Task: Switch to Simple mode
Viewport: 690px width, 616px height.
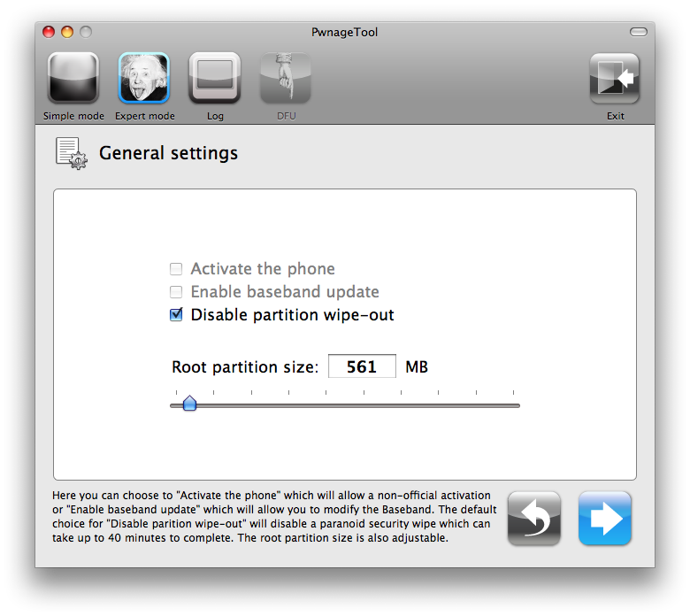Action: 73,79
